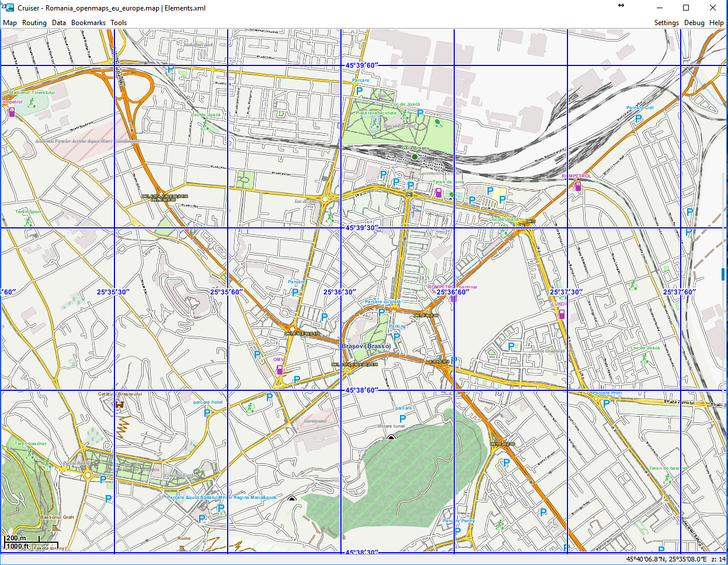Click the parcare hotel parking icon
Image resolution: width=728 pixels, height=565 pixels.
click(207, 412)
